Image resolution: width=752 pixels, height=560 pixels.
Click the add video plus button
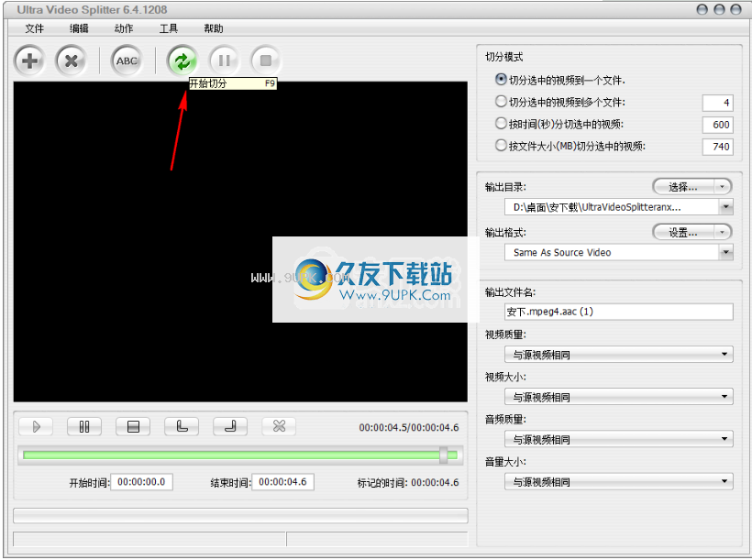click(29, 60)
